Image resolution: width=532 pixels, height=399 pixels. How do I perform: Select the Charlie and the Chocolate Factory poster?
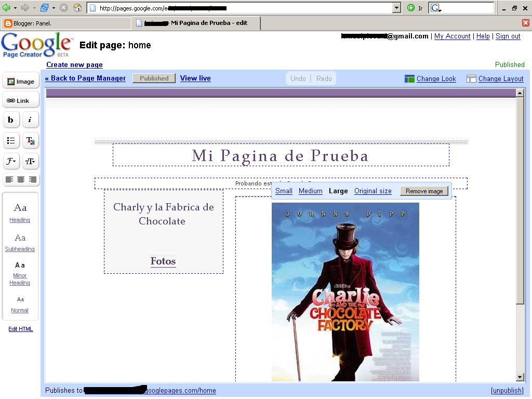pos(345,292)
